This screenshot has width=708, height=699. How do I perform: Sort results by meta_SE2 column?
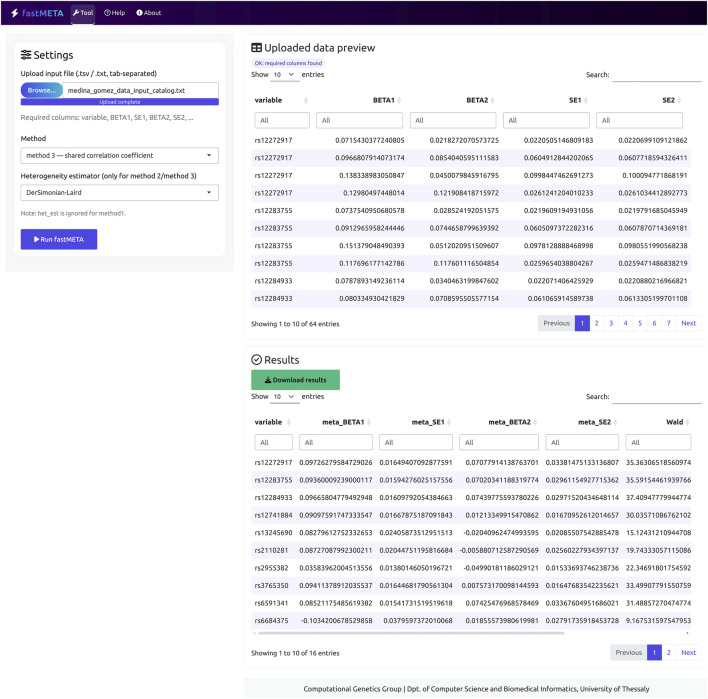point(597,422)
